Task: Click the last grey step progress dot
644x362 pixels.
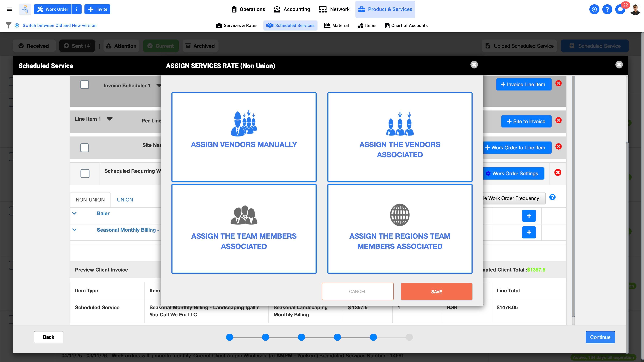Action: pos(409,337)
